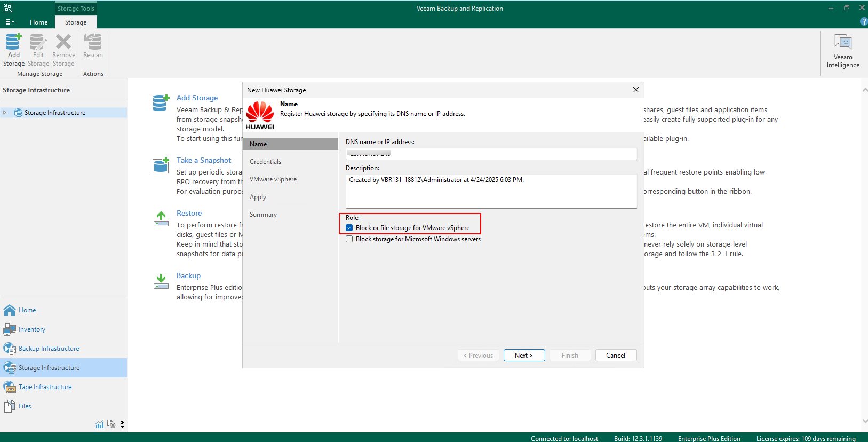Close the New Huawei Storage dialog
The height and width of the screenshot is (442, 868).
click(635, 90)
